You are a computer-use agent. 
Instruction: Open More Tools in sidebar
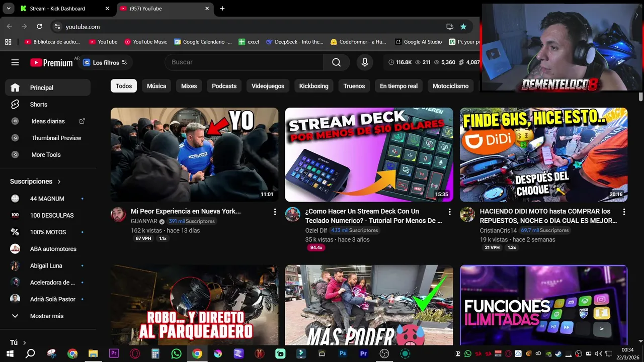tap(48, 155)
